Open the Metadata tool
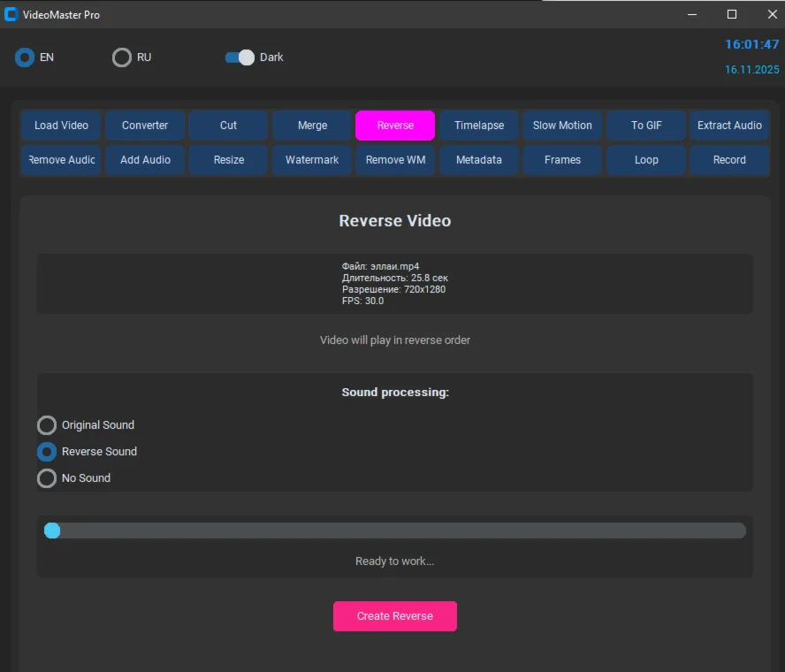Viewport: 785px width, 672px height. click(479, 160)
